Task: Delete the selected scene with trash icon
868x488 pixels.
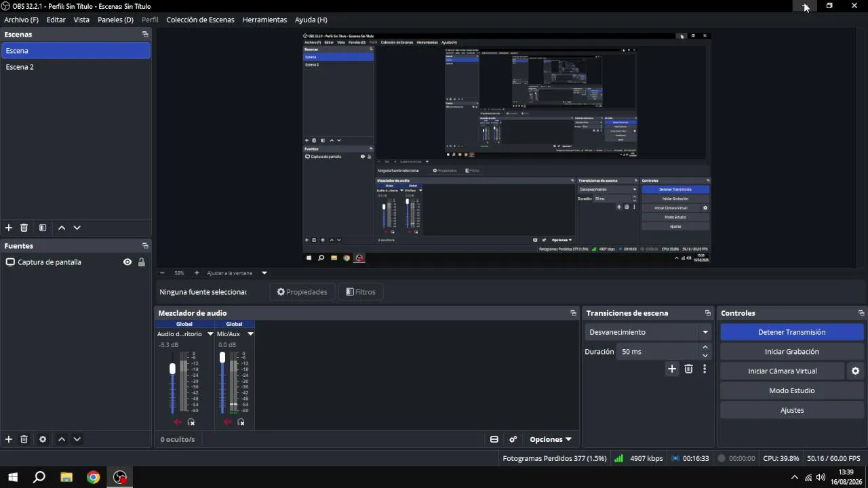Action: tap(24, 228)
